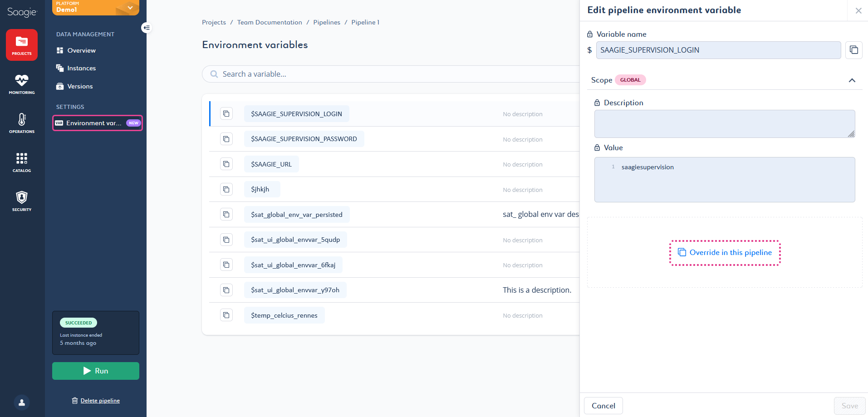Copy $sat_ui_global_envvar_y97oh variable name
Screen dimensions: 868x417
226,290
